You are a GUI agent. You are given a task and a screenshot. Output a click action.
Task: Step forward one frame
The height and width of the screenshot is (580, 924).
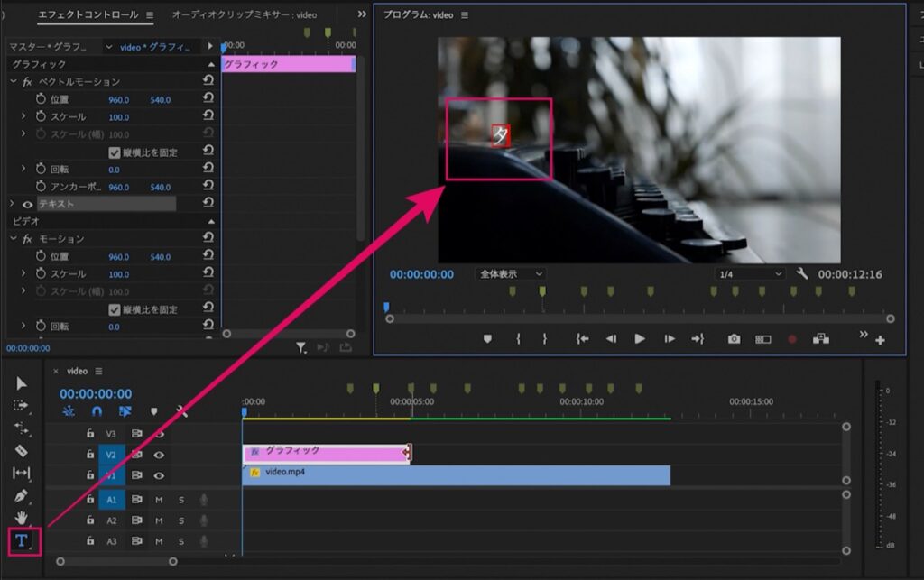click(x=670, y=338)
